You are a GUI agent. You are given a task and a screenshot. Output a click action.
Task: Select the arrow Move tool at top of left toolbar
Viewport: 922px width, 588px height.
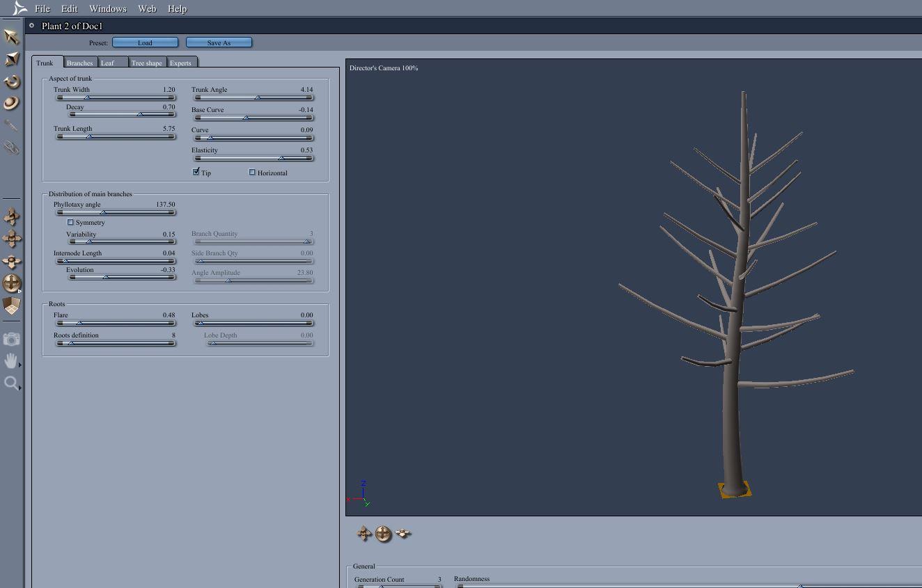pyautogui.click(x=11, y=36)
